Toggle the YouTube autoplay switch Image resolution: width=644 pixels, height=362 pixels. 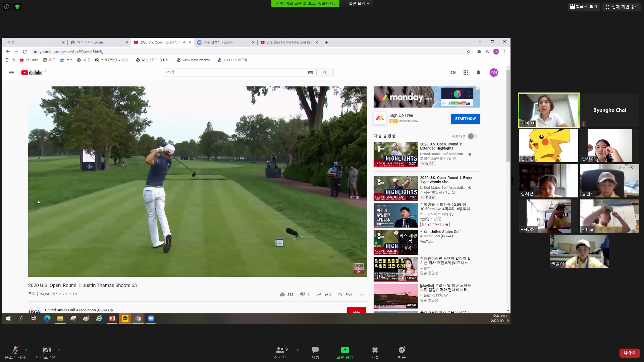(x=472, y=136)
